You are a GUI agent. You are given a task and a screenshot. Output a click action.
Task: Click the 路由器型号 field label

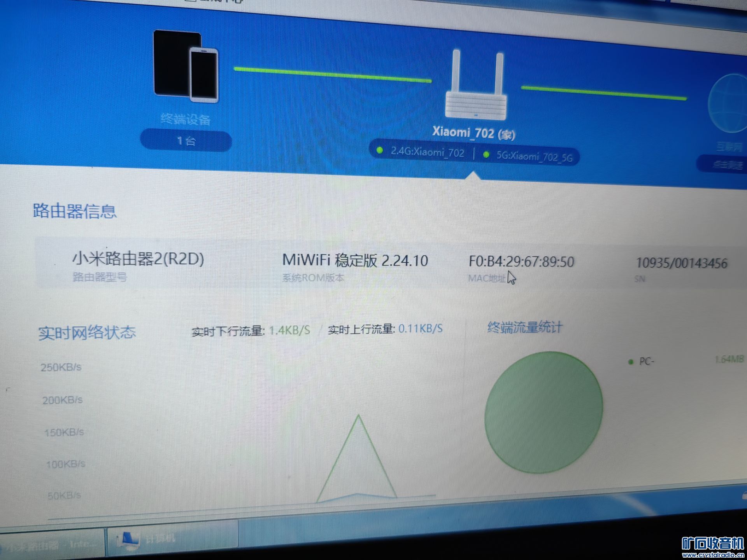[x=100, y=277]
